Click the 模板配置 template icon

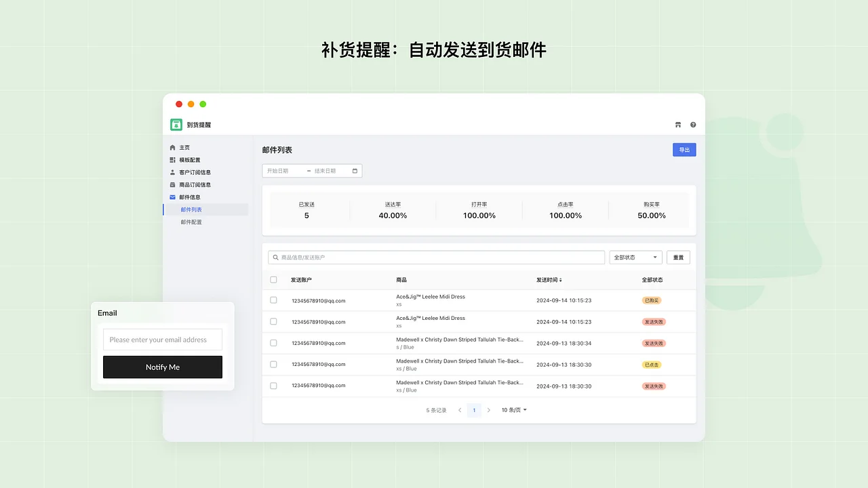pos(172,160)
